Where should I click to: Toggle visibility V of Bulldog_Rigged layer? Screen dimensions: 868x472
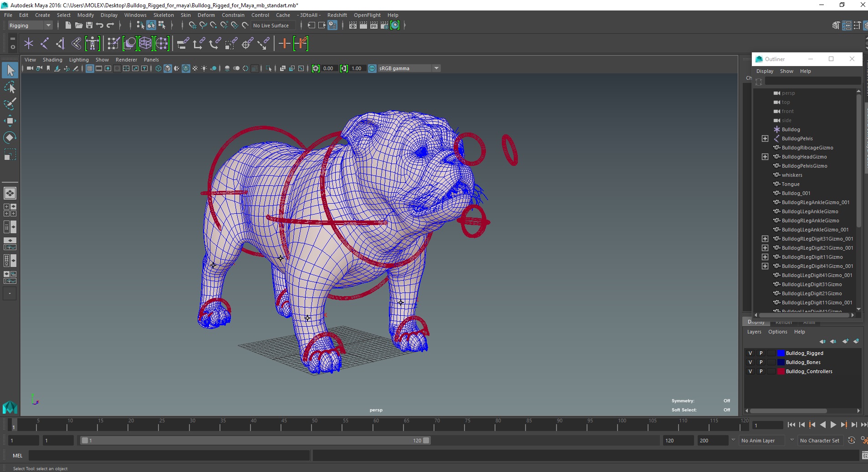click(x=751, y=353)
